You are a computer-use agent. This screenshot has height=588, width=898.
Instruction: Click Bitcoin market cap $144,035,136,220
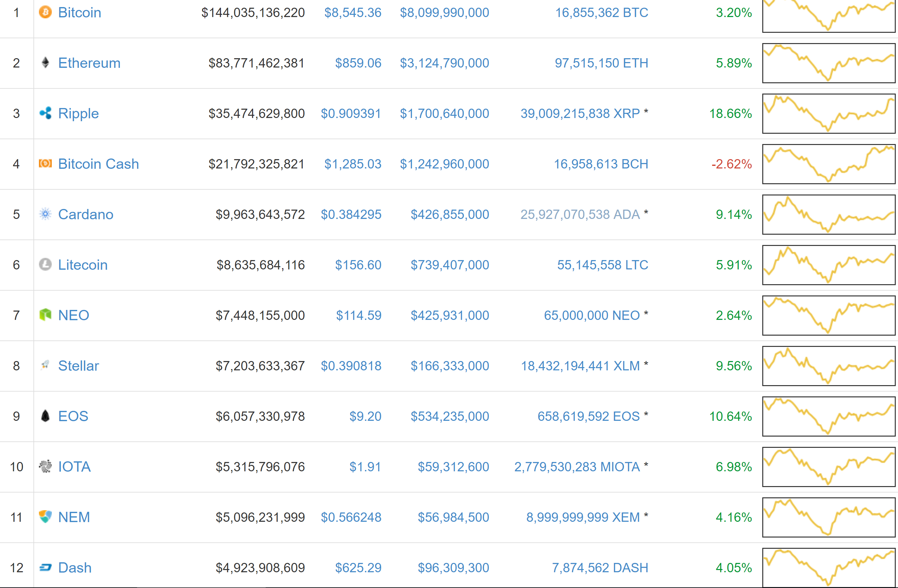[x=253, y=13]
